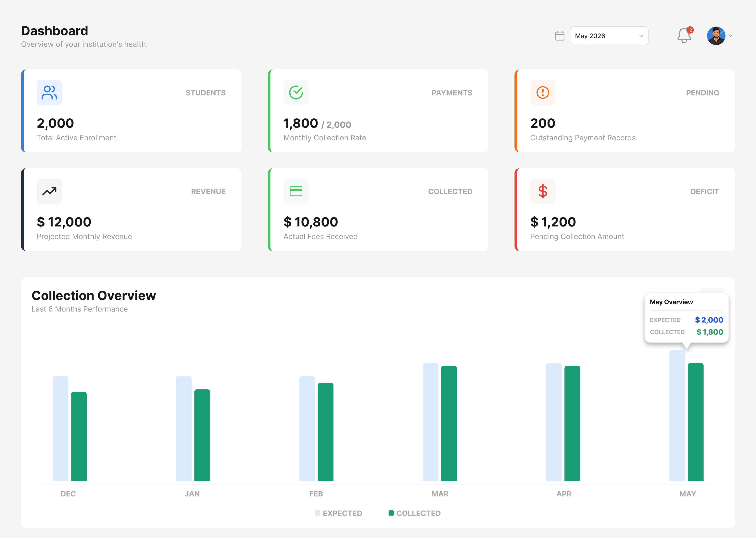Click the PENDING card label

[702, 93]
